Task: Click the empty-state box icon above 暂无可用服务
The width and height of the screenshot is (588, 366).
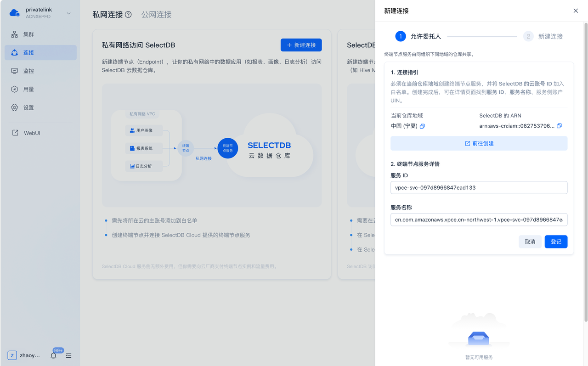Action: (479, 338)
